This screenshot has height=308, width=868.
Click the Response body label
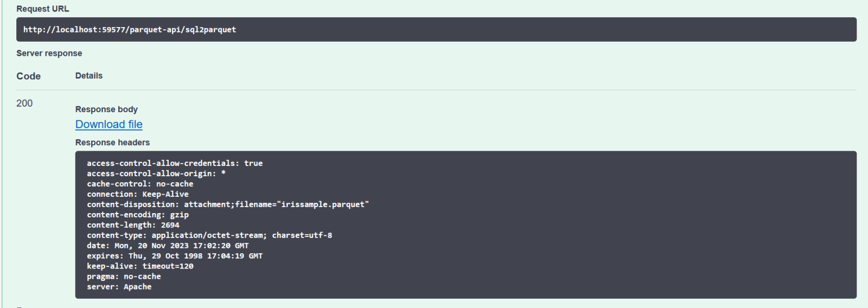[x=106, y=109]
